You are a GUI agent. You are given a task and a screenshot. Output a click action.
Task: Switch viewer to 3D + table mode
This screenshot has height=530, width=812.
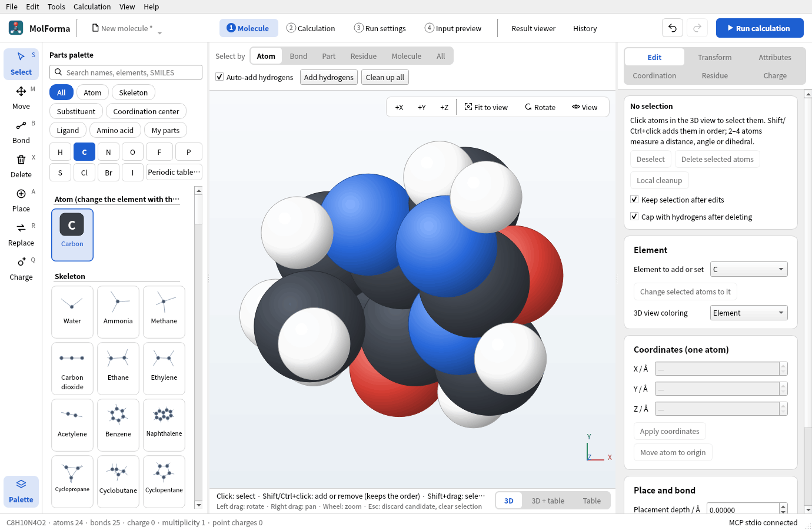tap(548, 501)
